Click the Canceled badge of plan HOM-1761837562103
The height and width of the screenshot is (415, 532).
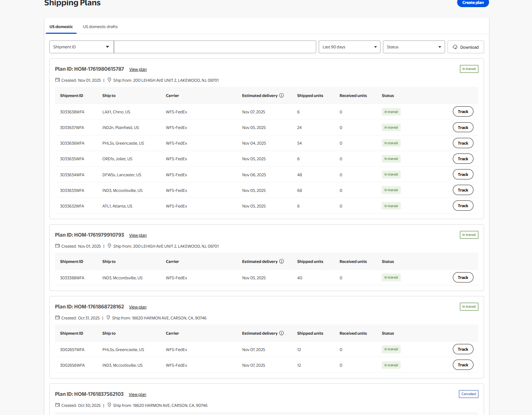point(468,394)
